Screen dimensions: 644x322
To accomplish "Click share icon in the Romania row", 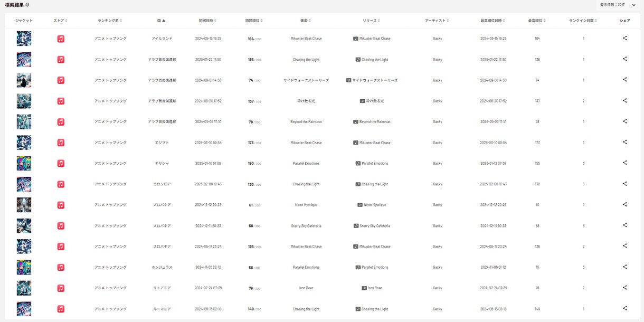I will click(624, 309).
